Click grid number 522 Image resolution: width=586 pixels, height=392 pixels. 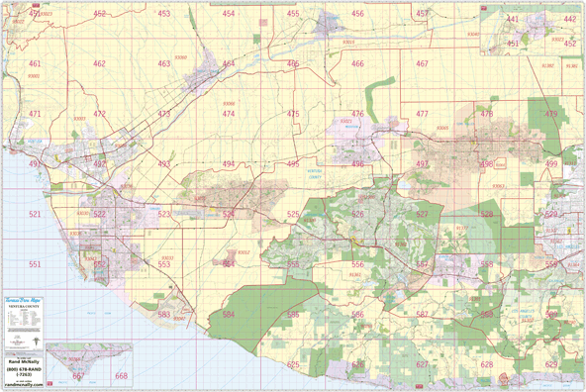click(x=99, y=214)
